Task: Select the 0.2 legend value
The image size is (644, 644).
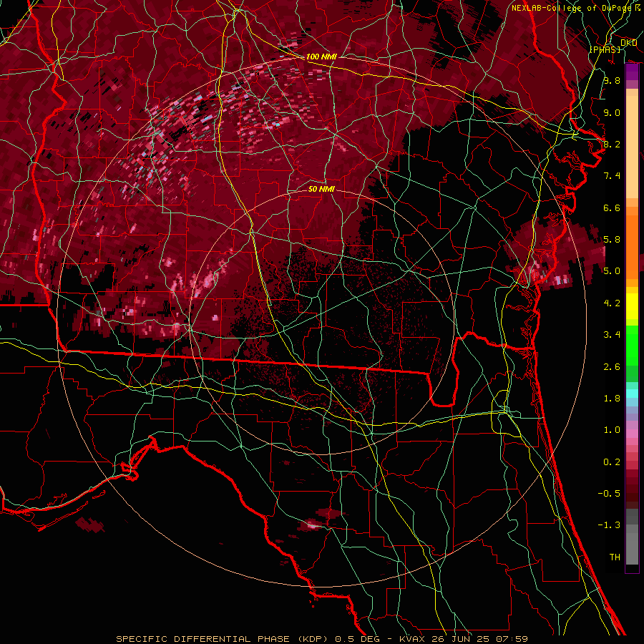Action: click(612, 462)
